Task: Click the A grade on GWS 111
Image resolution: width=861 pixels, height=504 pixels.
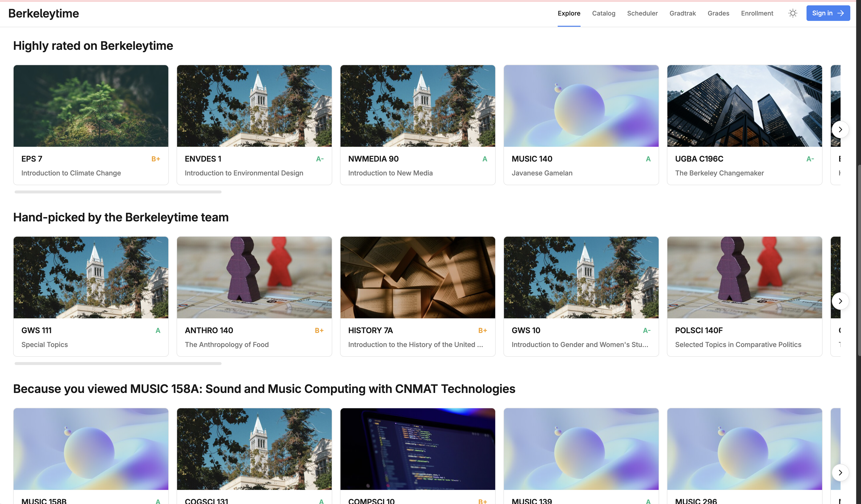Action: (158, 330)
